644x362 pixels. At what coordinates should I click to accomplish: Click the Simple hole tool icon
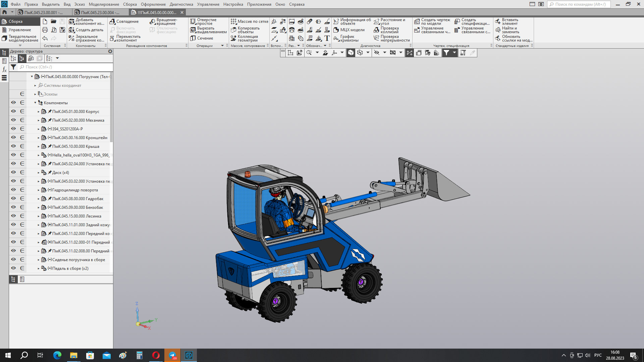point(193,21)
